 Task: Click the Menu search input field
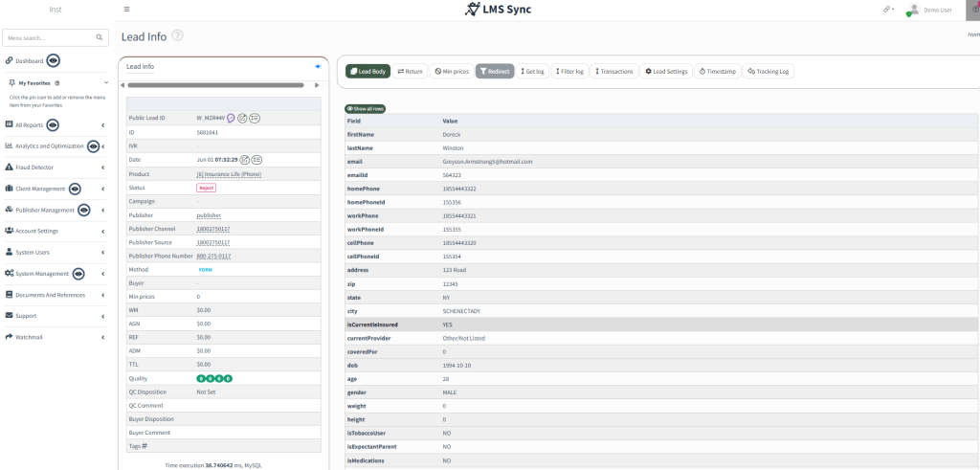(56, 37)
